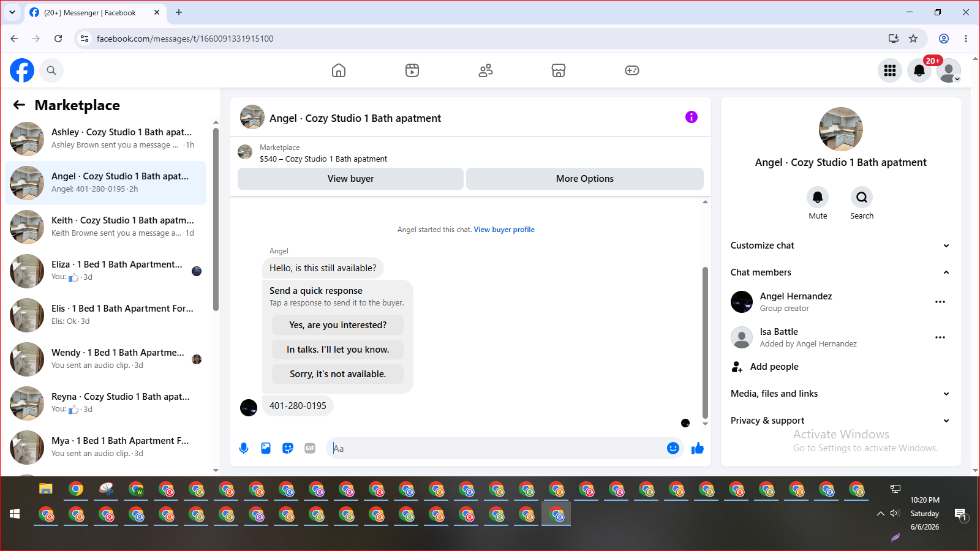The image size is (980, 551).
Task: Expand Media, files and links section
Action: coord(840,394)
